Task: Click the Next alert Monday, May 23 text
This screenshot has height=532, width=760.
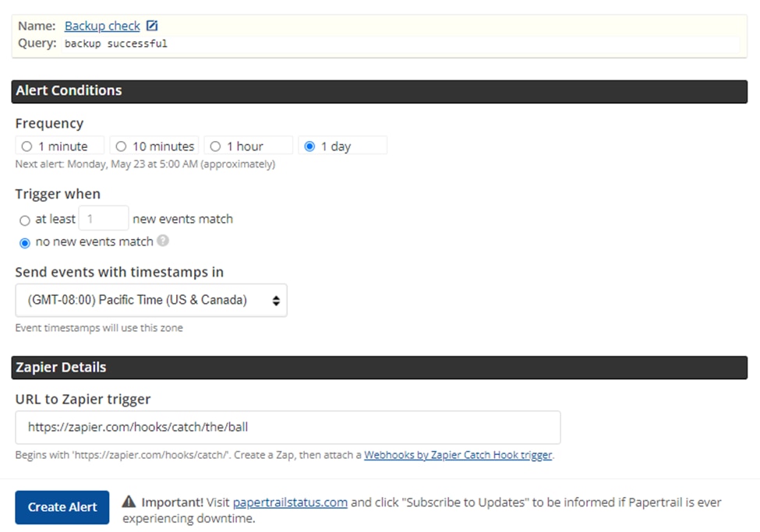Action: click(145, 164)
